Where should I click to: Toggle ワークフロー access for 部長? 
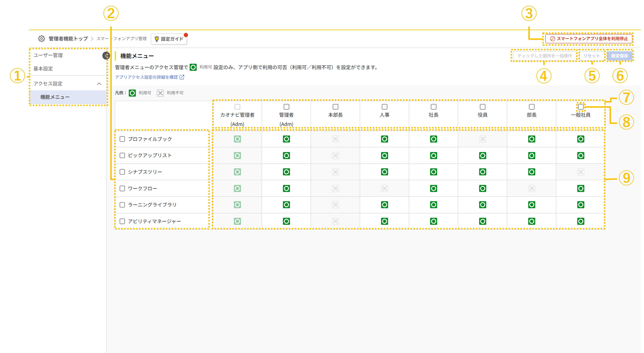[x=532, y=188]
